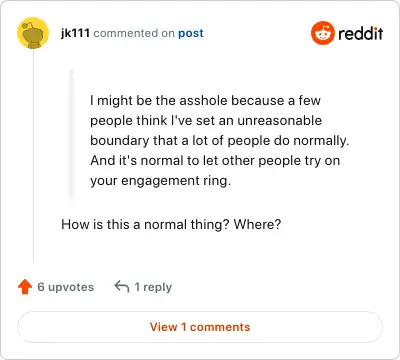Click the "6 upvotes" count label
The image size is (400, 360).
pyautogui.click(x=66, y=287)
